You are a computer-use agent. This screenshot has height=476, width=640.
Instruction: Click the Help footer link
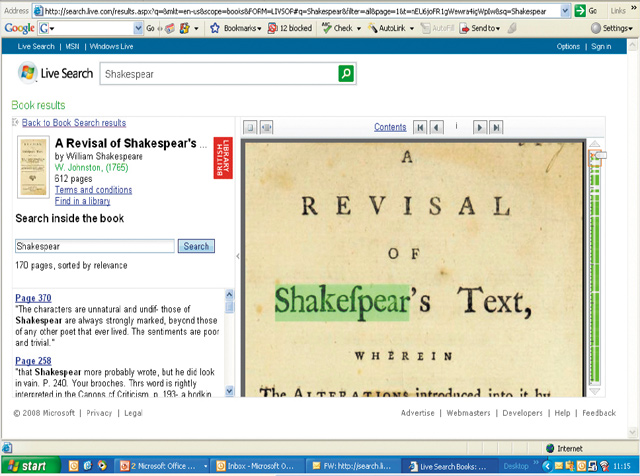click(x=562, y=413)
